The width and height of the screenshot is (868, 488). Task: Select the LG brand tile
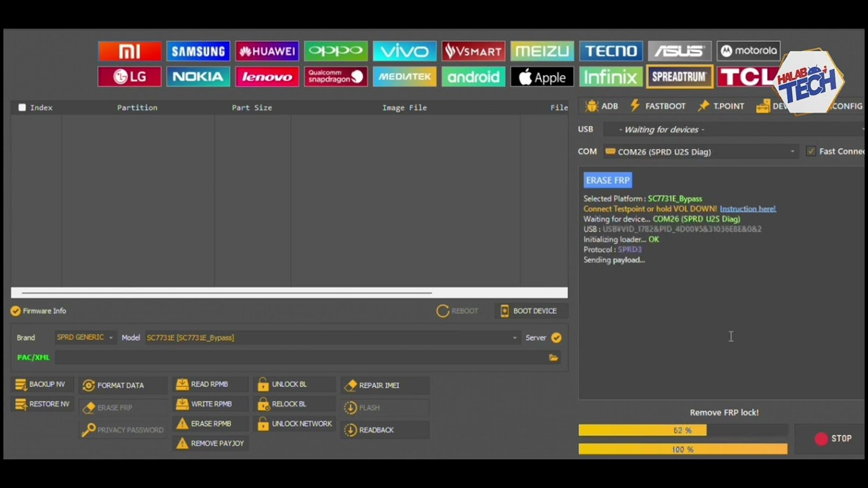tap(130, 77)
